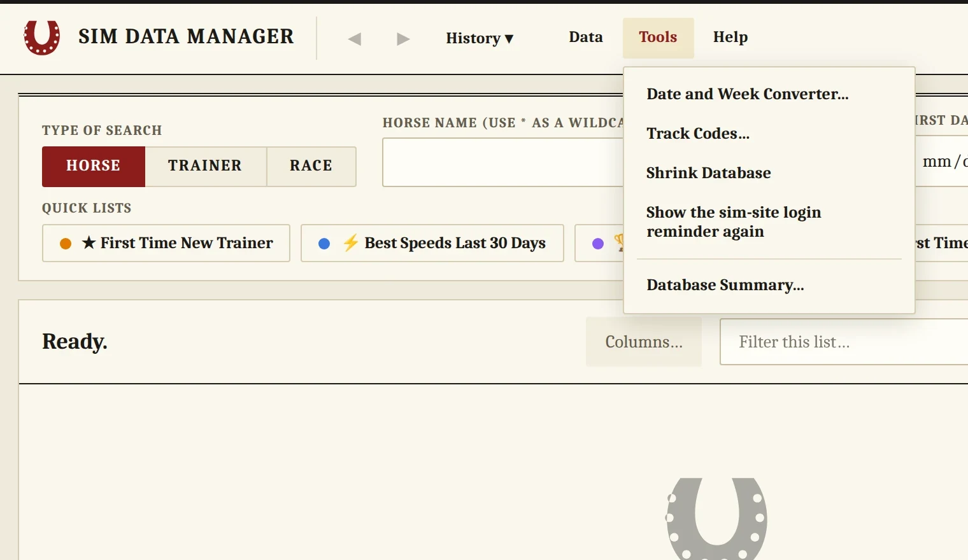Click the star icon in First Time New Trainer
The height and width of the screenshot is (560, 968).
(89, 243)
